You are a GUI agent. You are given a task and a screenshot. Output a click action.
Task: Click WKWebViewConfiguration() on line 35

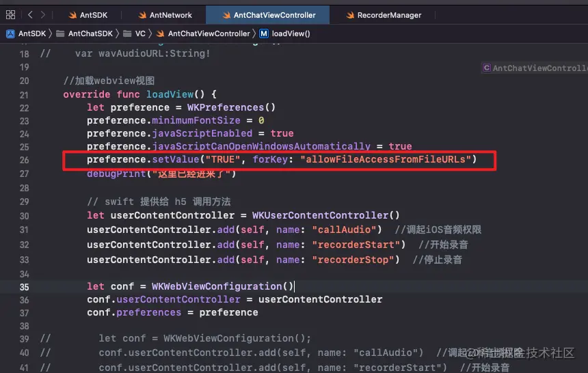(223, 286)
